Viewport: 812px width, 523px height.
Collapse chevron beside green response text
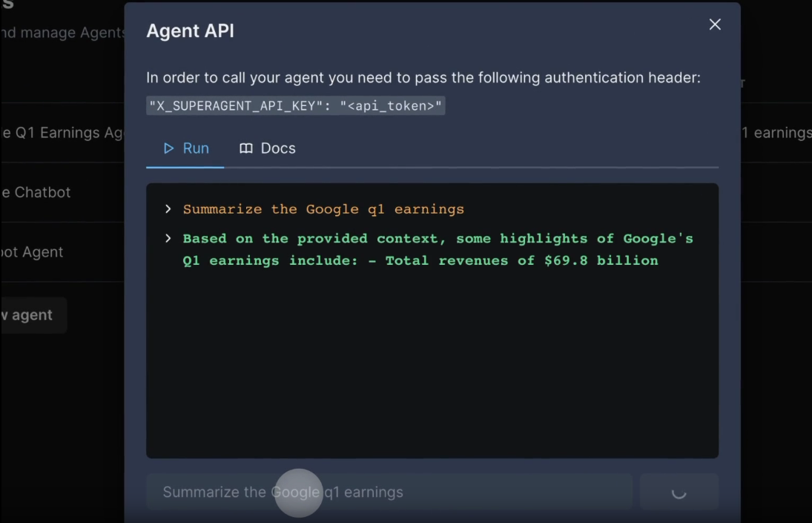tap(168, 238)
